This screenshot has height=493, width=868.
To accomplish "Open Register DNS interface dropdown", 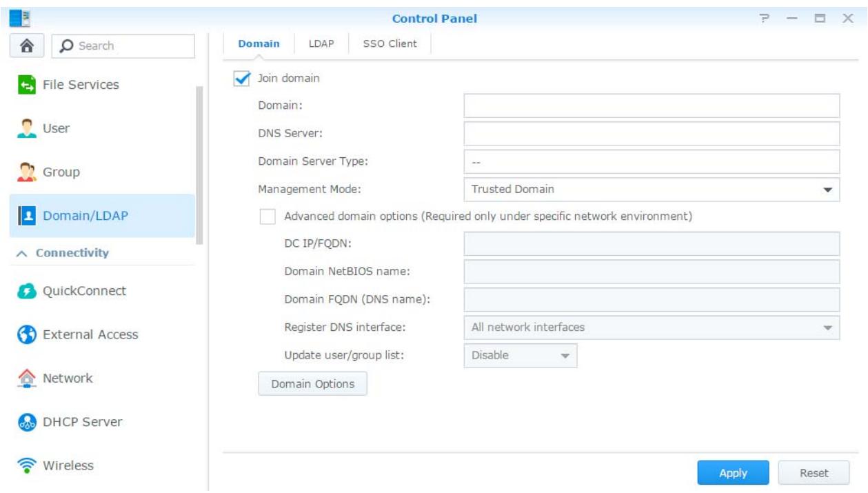I will click(x=652, y=327).
